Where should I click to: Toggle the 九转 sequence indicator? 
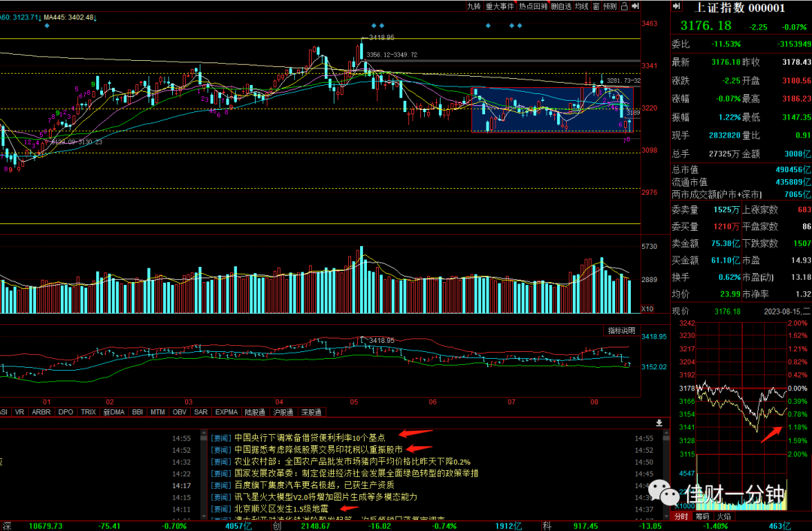point(474,6)
